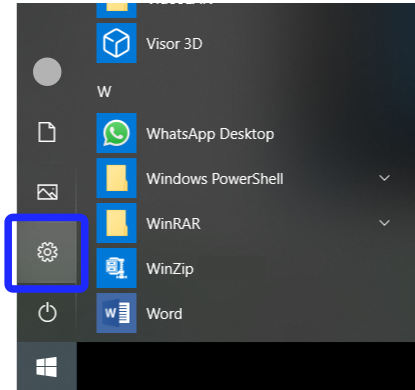Launch WhatsApp Desktop from its icon

pos(116,133)
